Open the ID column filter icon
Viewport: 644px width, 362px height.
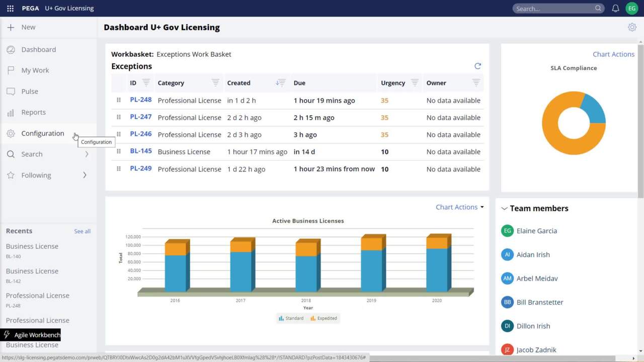point(146,83)
